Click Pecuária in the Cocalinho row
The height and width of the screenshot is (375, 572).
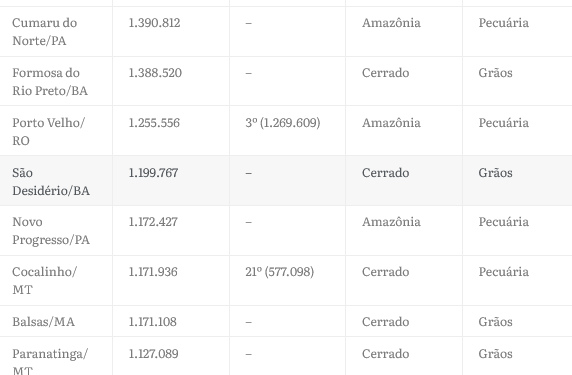point(503,272)
